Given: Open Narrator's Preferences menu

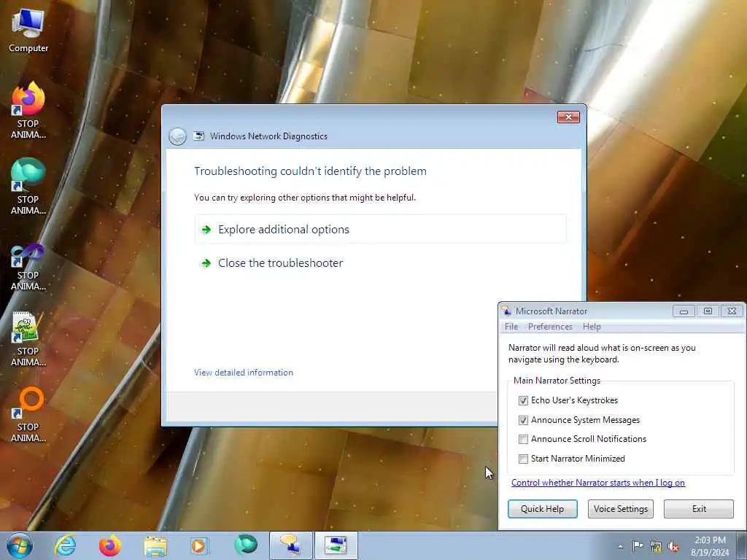Looking at the screenshot, I should click(550, 327).
